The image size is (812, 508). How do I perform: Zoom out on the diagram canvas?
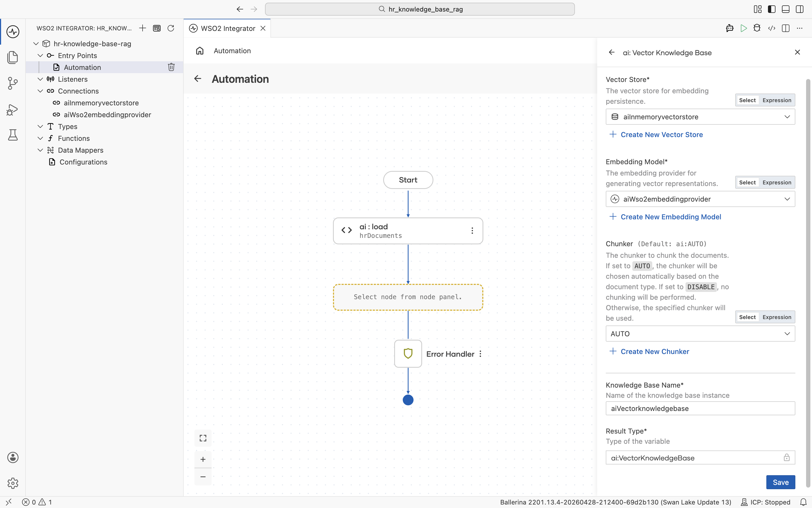(203, 477)
